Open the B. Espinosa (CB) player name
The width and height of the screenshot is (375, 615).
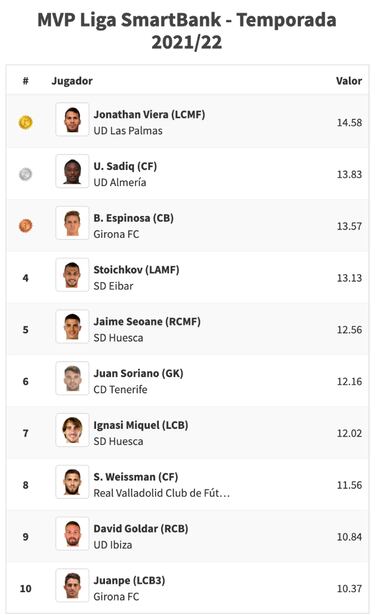[x=133, y=218]
